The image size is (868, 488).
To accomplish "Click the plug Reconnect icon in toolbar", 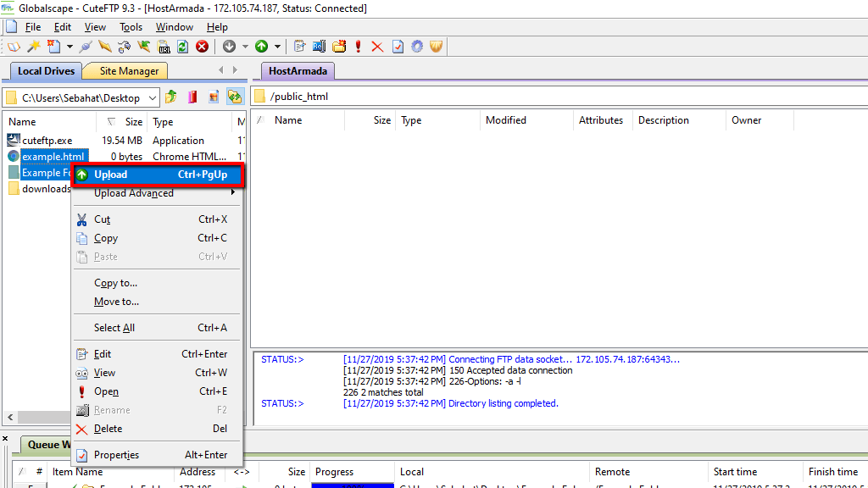I will tap(86, 47).
